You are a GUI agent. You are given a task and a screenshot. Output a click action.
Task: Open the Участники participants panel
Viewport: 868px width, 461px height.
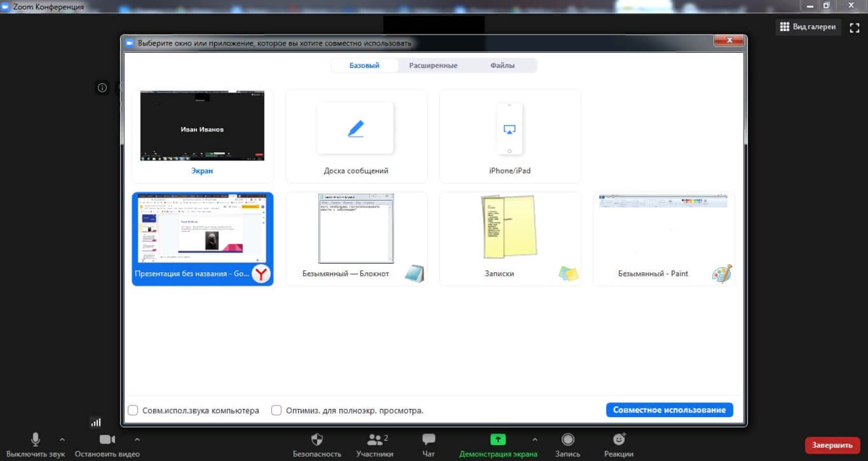coord(375,439)
